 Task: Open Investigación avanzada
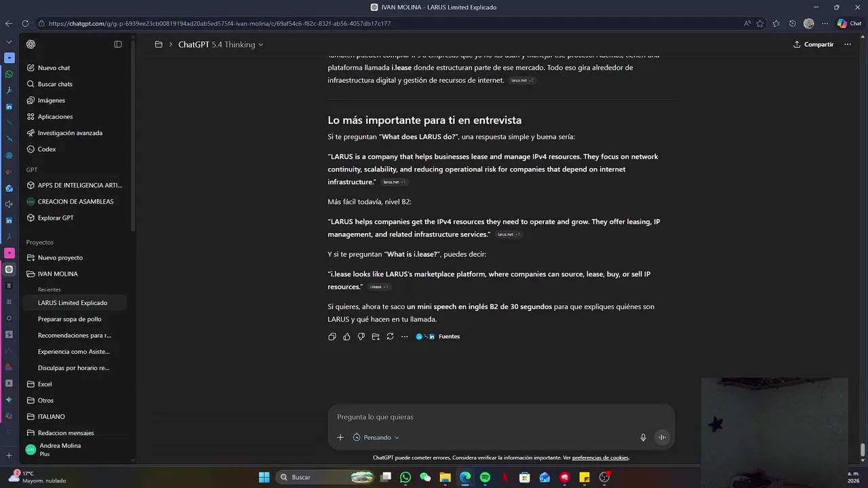coord(76,133)
